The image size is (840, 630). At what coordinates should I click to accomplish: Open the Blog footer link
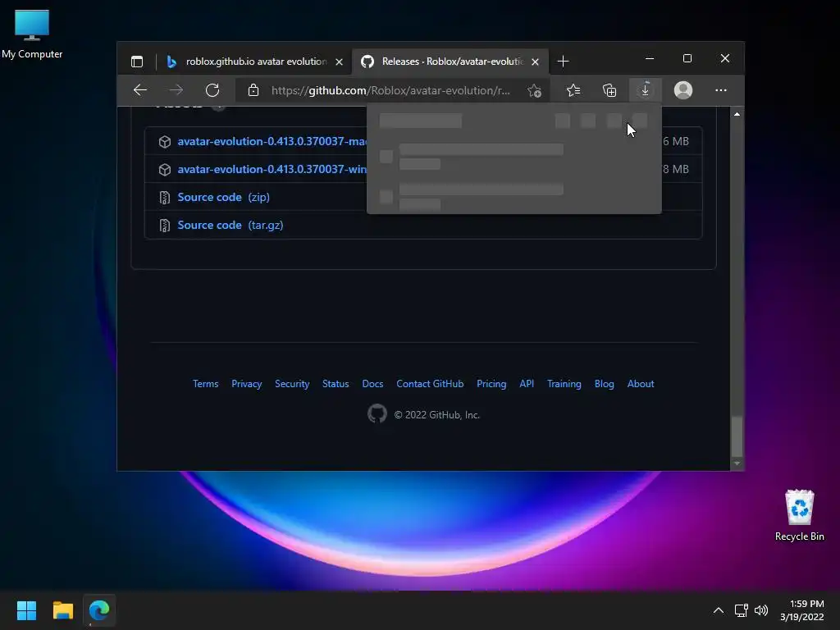coord(605,384)
